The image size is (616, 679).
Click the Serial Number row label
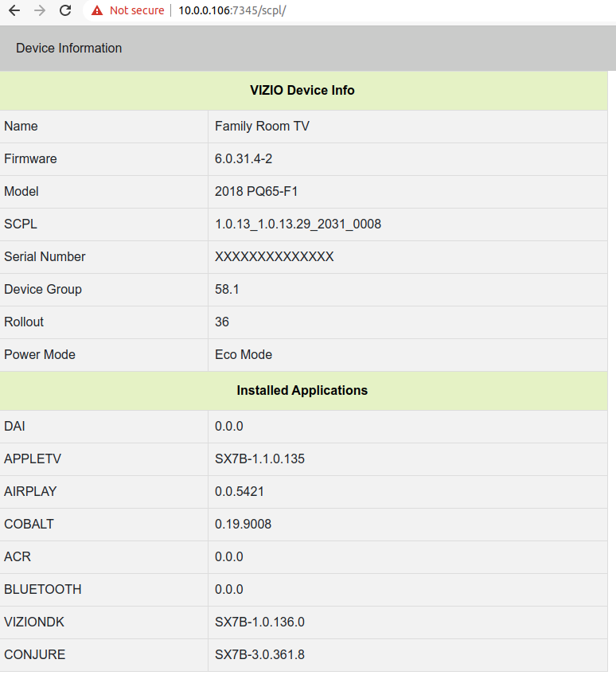pos(45,256)
